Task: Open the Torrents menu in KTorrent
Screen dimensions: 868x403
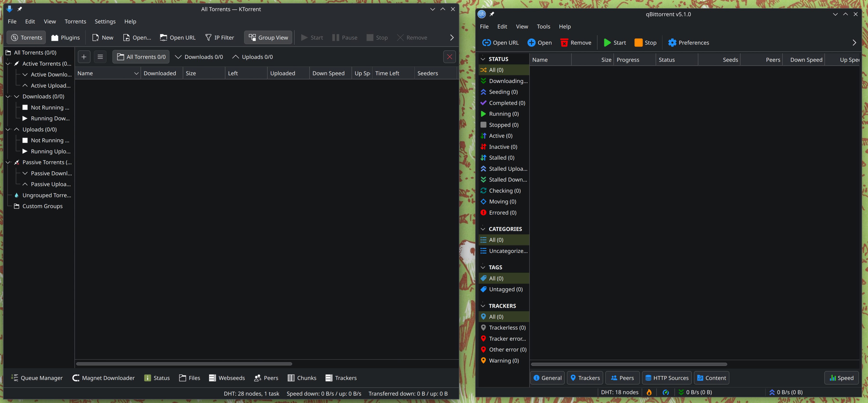Action: pos(75,21)
